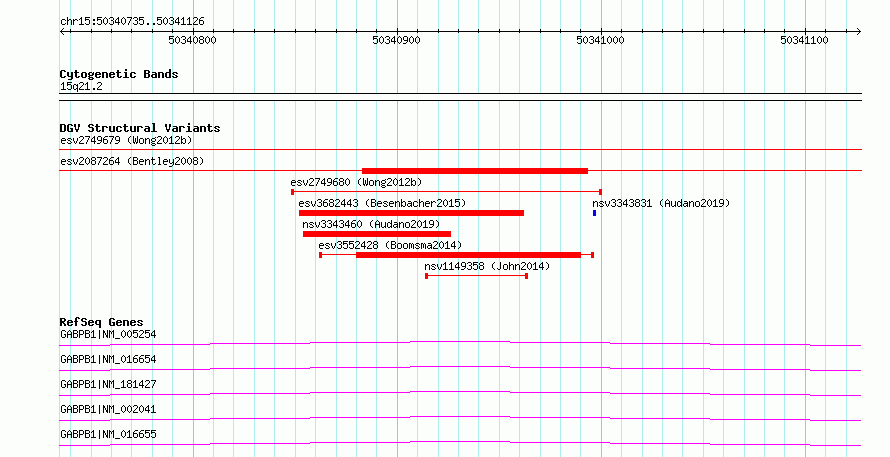890x457 pixels.
Task: Click ruler tick label 50341100
Action: coord(804,40)
